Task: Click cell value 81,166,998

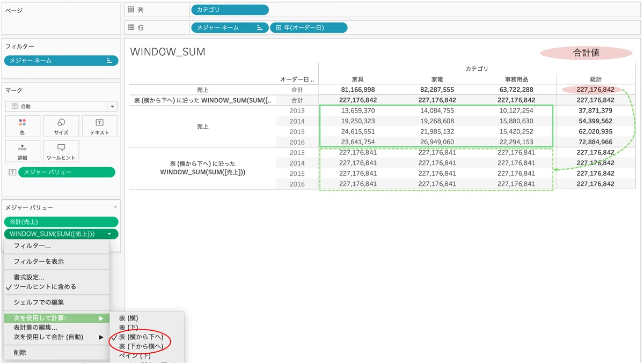Action: [x=357, y=90]
